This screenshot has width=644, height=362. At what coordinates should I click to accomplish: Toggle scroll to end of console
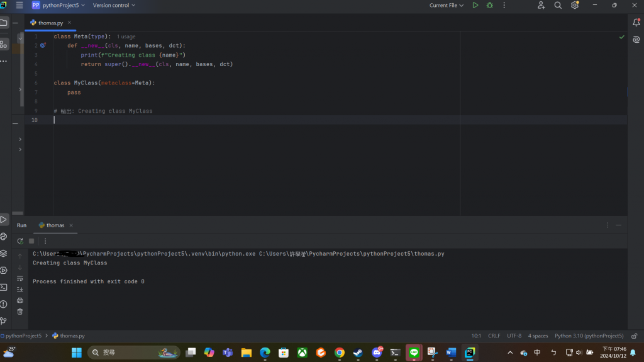(19, 290)
